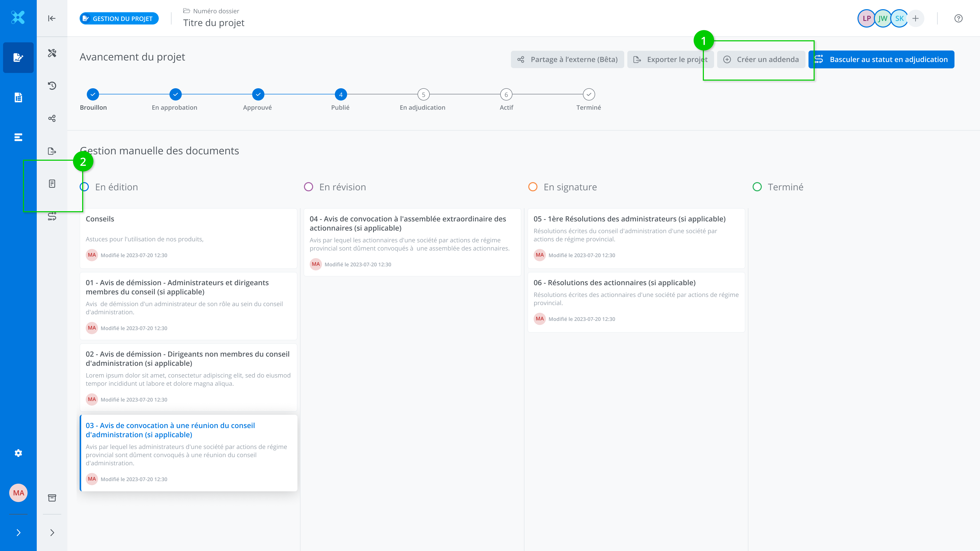
Task: Click step 5 En adjudication
Action: [x=423, y=94]
